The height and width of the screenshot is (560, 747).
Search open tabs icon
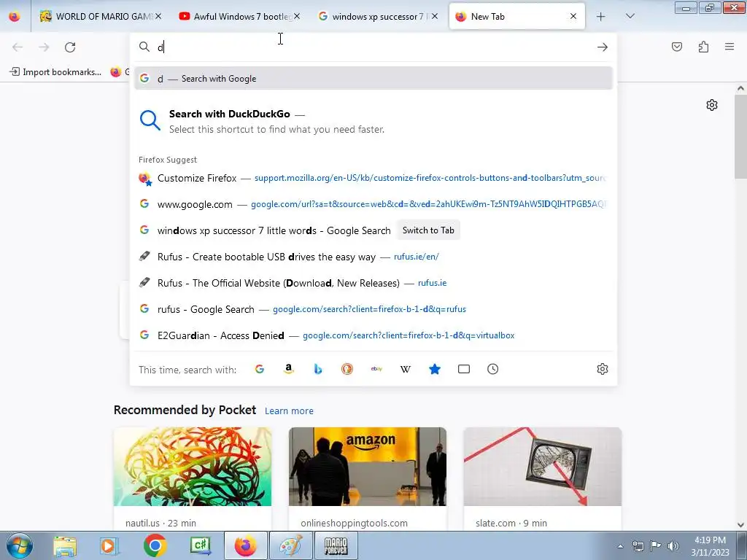(x=463, y=369)
